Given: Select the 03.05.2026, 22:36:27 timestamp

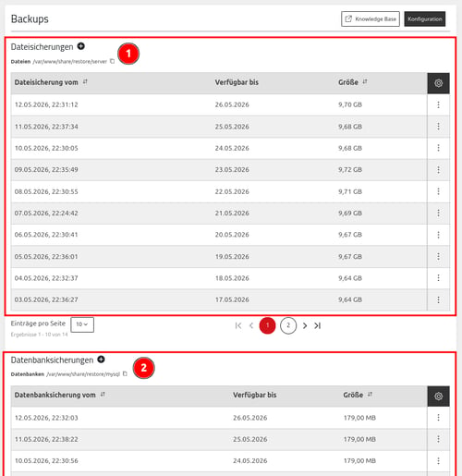Looking at the screenshot, I should [x=46, y=299].
